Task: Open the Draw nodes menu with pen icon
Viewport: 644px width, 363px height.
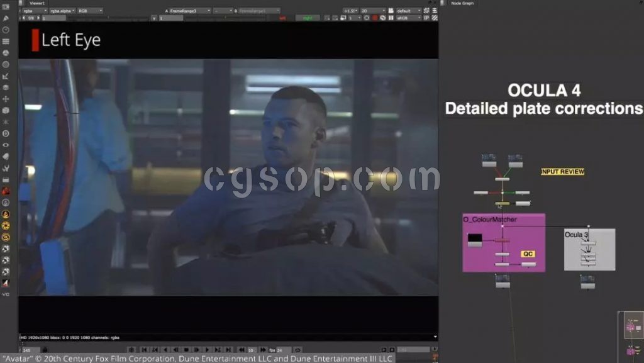Action: pyautogui.click(x=6, y=18)
